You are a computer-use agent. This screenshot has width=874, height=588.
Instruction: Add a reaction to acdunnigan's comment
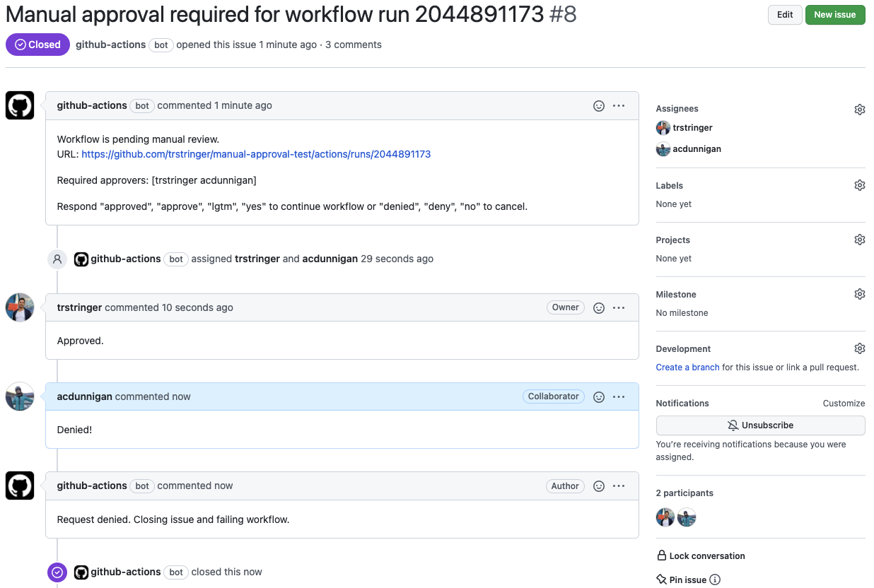pyautogui.click(x=599, y=396)
